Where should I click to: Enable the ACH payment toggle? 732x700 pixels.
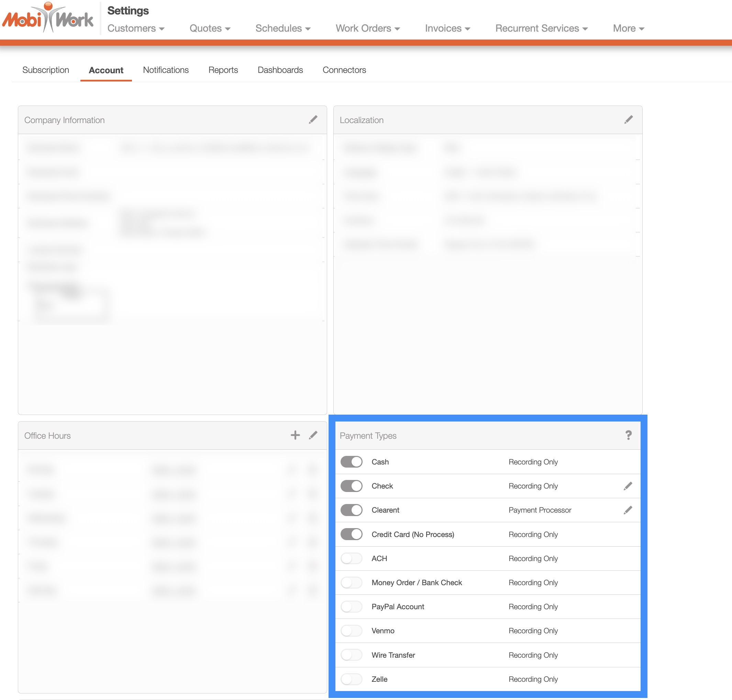coord(351,559)
